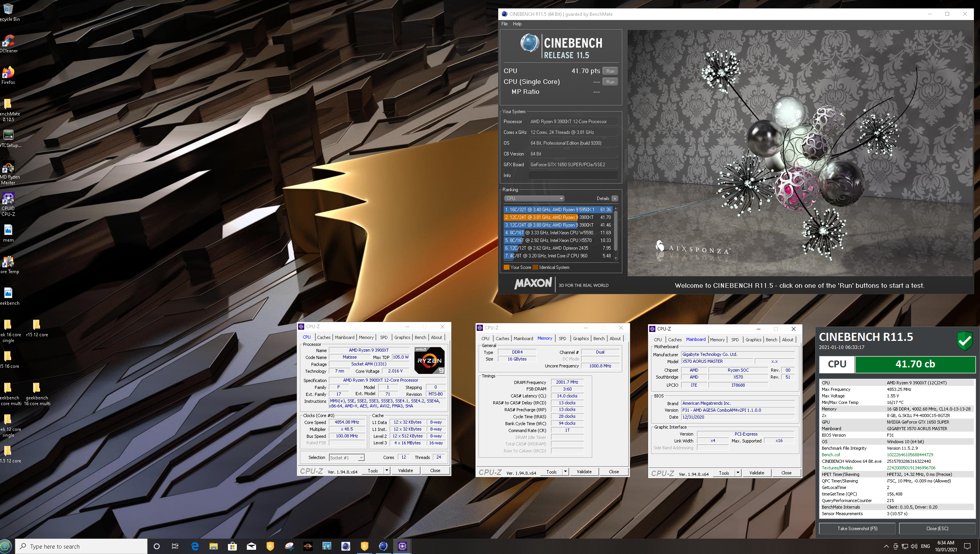Click the Cinebench Info input field

click(x=573, y=175)
